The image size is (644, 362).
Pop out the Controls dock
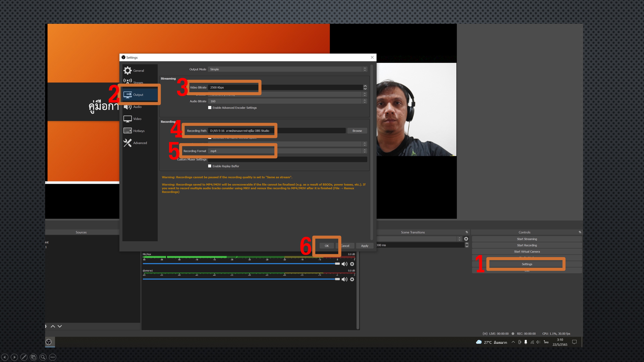point(580,232)
